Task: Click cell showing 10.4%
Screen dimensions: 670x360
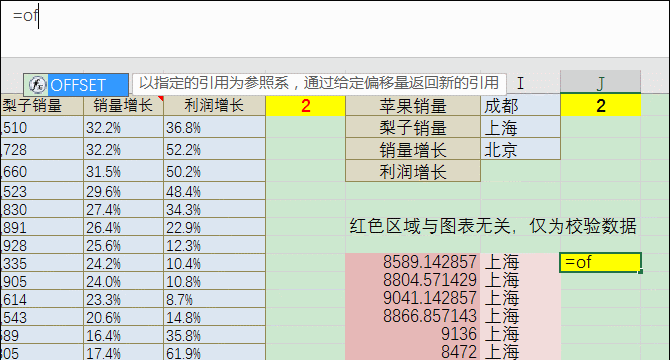Action: [215, 263]
